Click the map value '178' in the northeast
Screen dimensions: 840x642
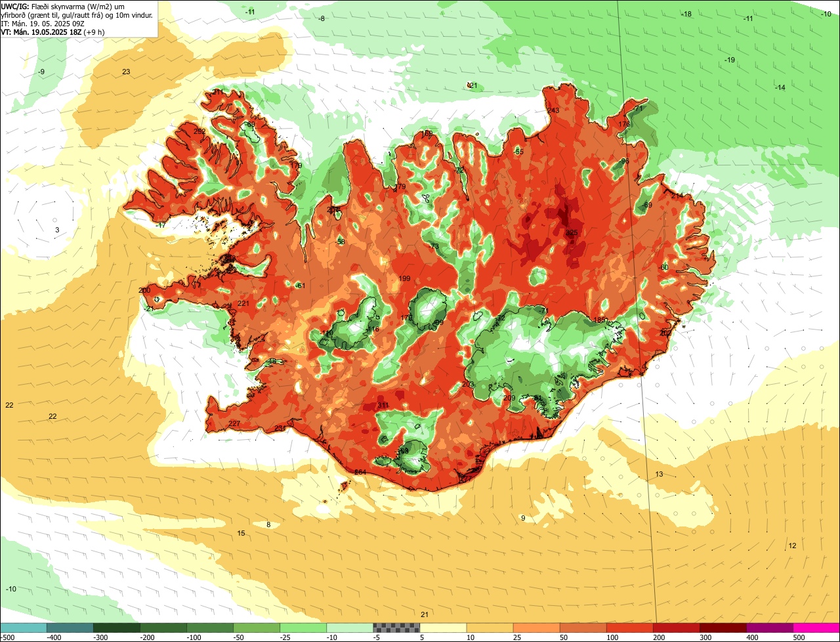[x=624, y=124]
